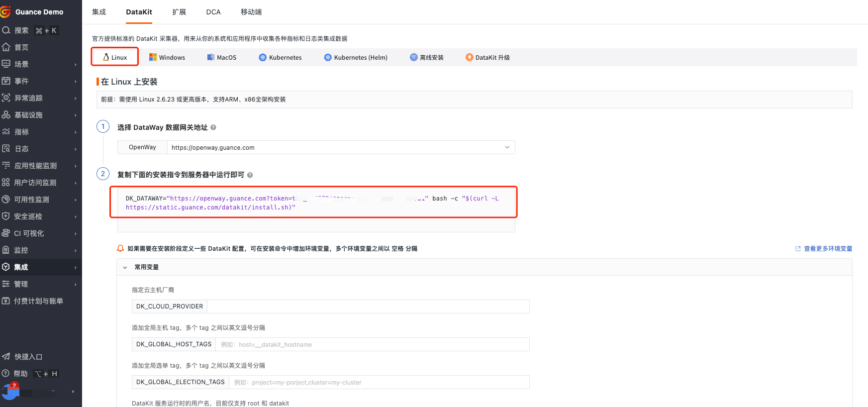Viewport: 868px width, 407px height.
Task: Switch to the 扩展 top tab
Action: pos(179,12)
